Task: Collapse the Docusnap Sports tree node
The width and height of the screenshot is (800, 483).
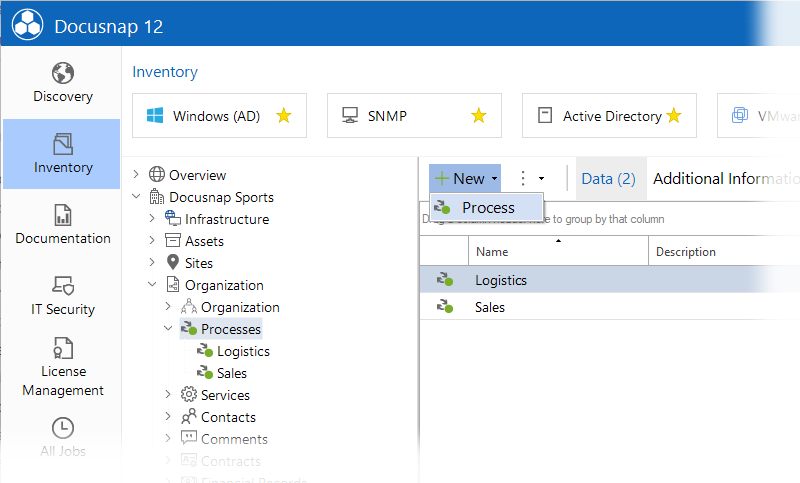Action: coord(136,196)
